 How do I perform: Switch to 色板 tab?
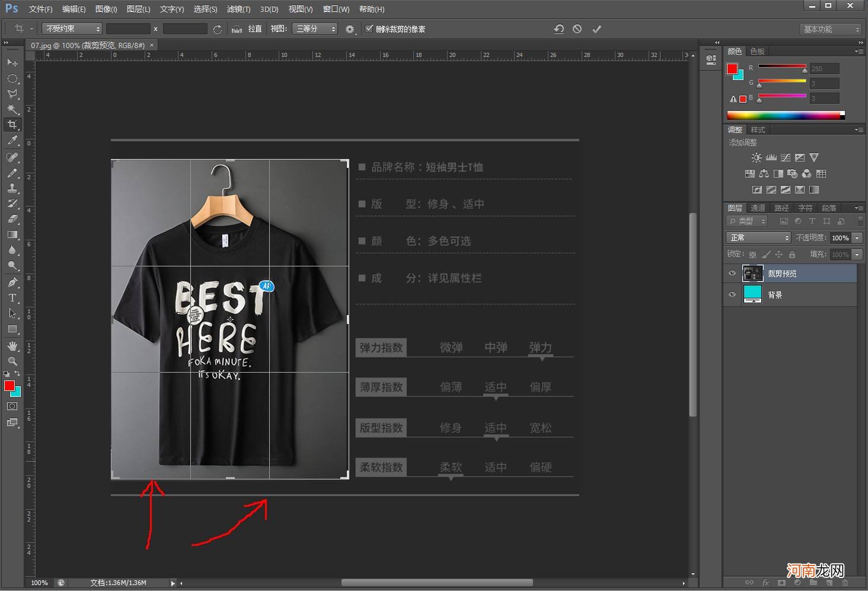click(x=757, y=52)
